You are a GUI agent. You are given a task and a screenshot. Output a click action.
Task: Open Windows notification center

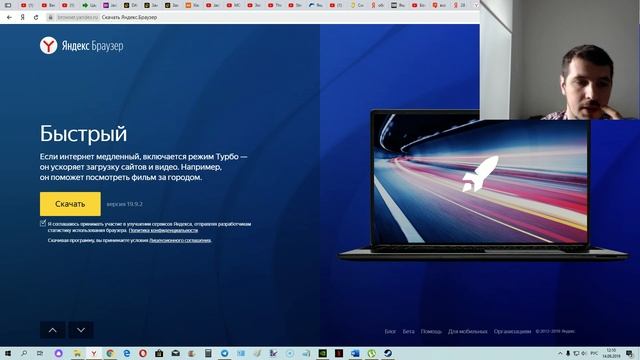(x=630, y=353)
